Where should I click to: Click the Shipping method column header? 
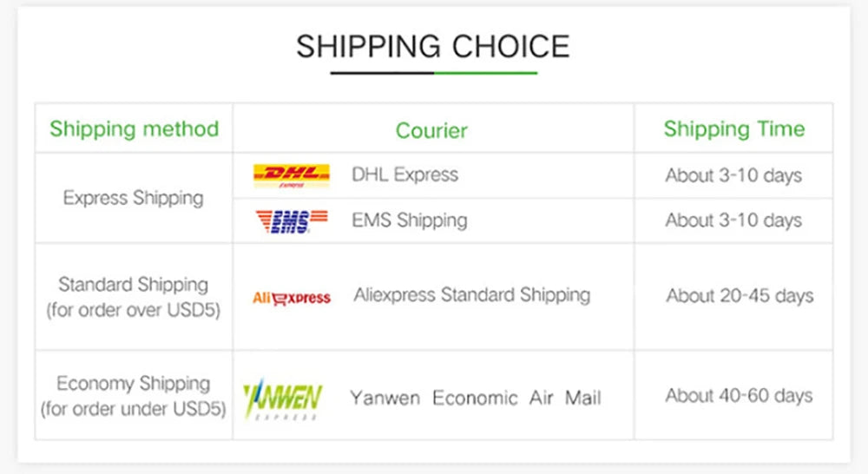pos(134,129)
